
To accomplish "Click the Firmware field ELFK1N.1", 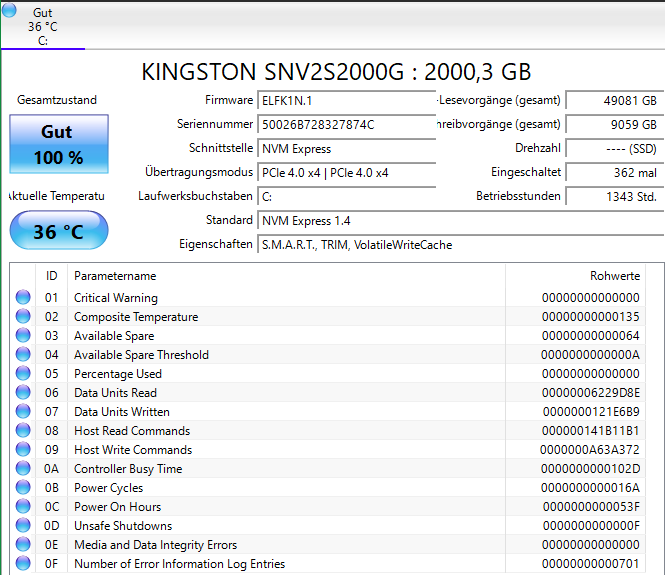I will pos(332,101).
